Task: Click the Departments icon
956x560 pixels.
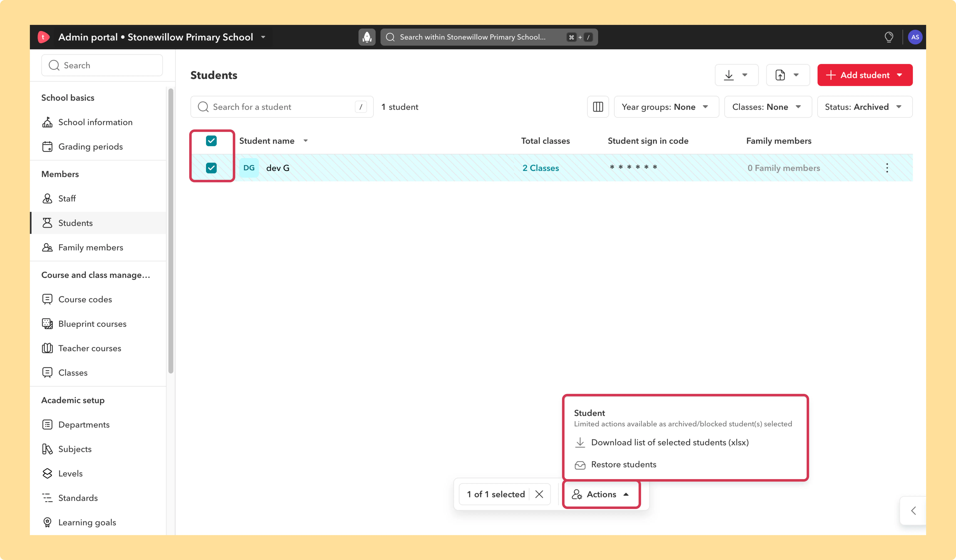Action: [x=47, y=425]
